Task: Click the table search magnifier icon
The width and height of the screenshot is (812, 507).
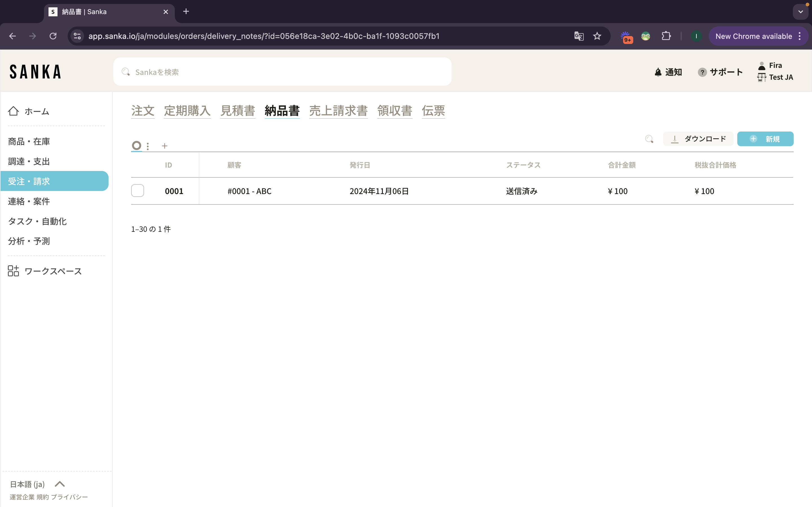Action: [x=649, y=139]
